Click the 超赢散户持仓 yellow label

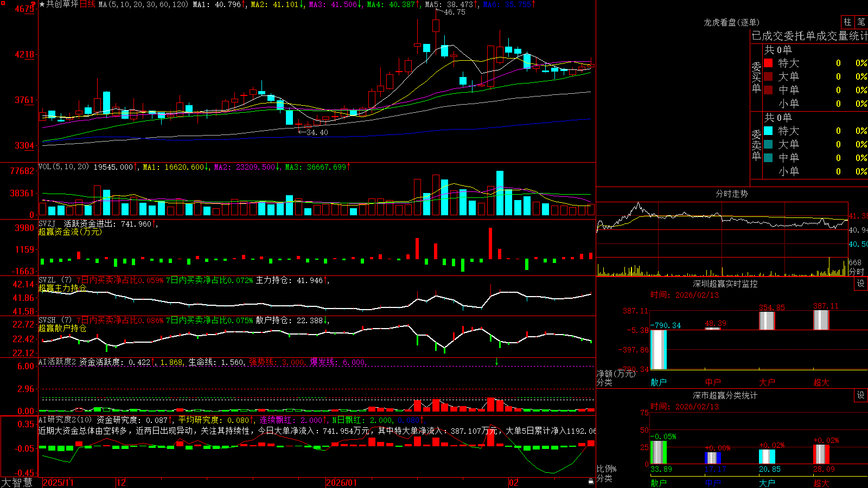[62, 328]
